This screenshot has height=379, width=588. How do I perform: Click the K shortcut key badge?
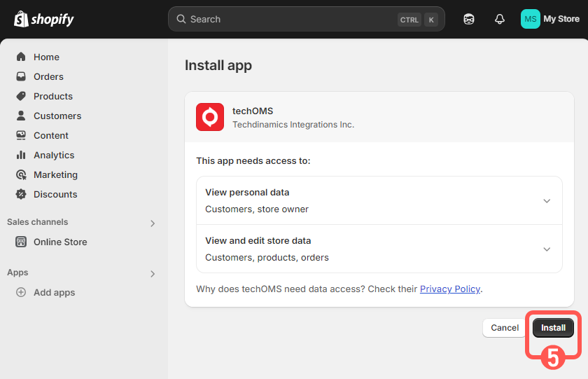(431, 20)
